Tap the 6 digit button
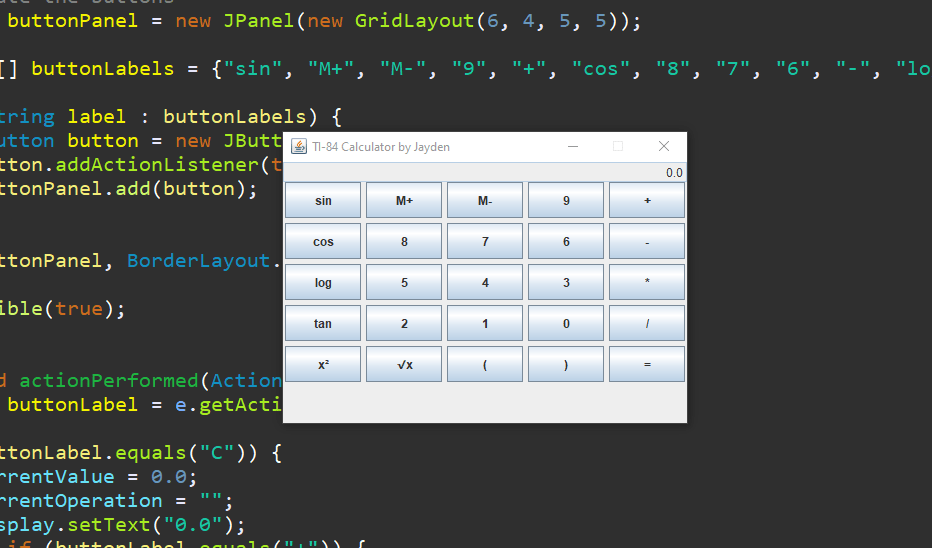This screenshot has width=932, height=548. [x=566, y=241]
